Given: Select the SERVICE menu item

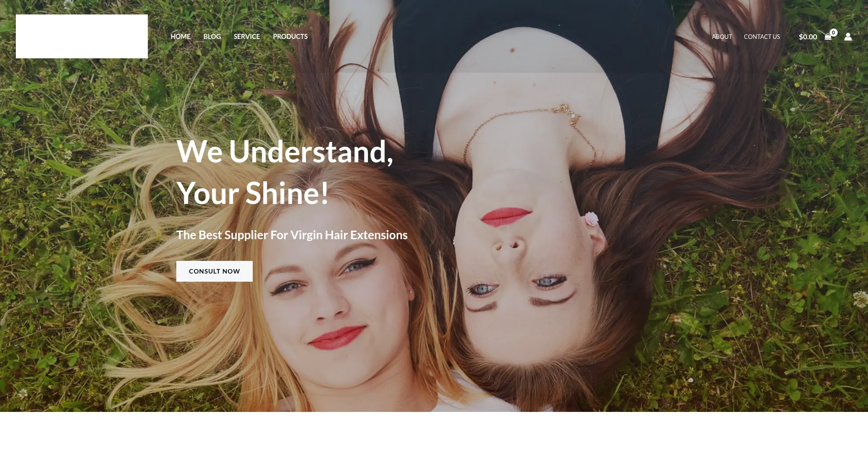Looking at the screenshot, I should 247,37.
